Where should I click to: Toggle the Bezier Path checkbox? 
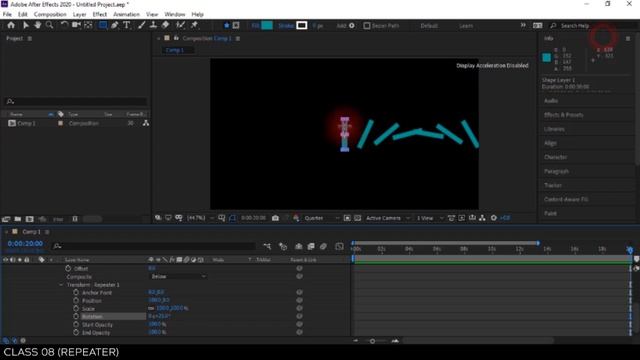pos(367,26)
